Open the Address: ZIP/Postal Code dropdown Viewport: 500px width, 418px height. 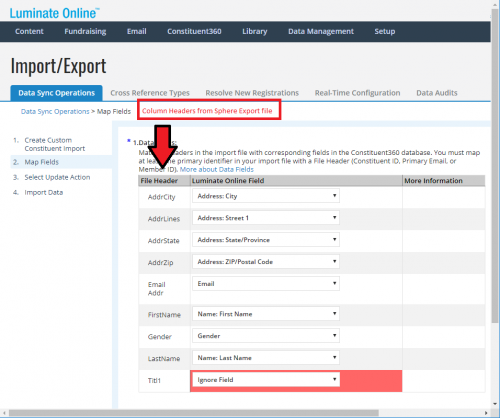(x=266, y=262)
